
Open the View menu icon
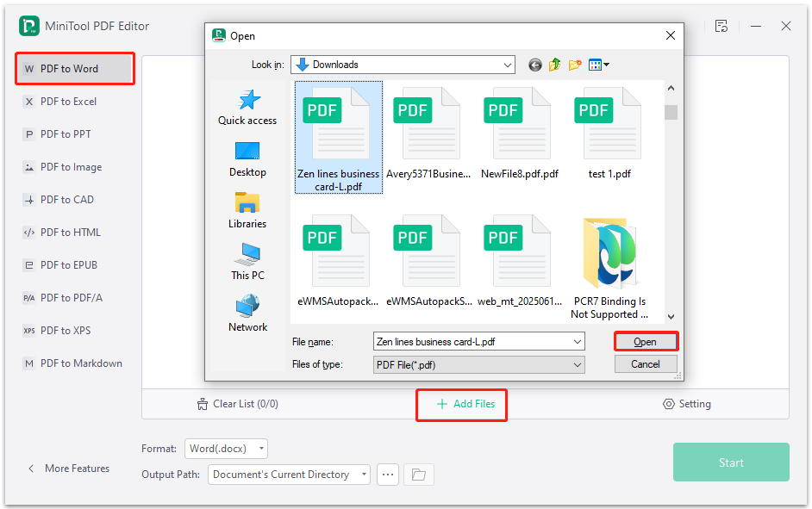click(598, 65)
